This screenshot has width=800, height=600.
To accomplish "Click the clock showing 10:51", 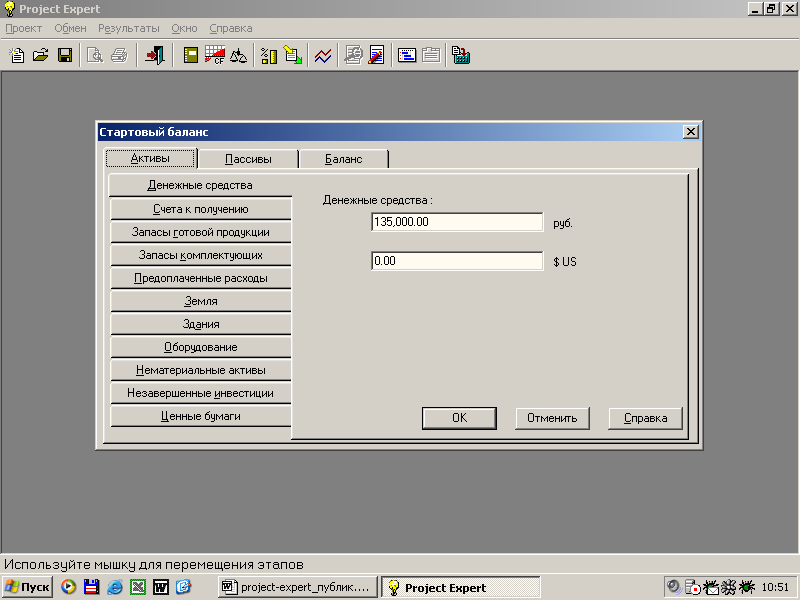I will 775,588.
